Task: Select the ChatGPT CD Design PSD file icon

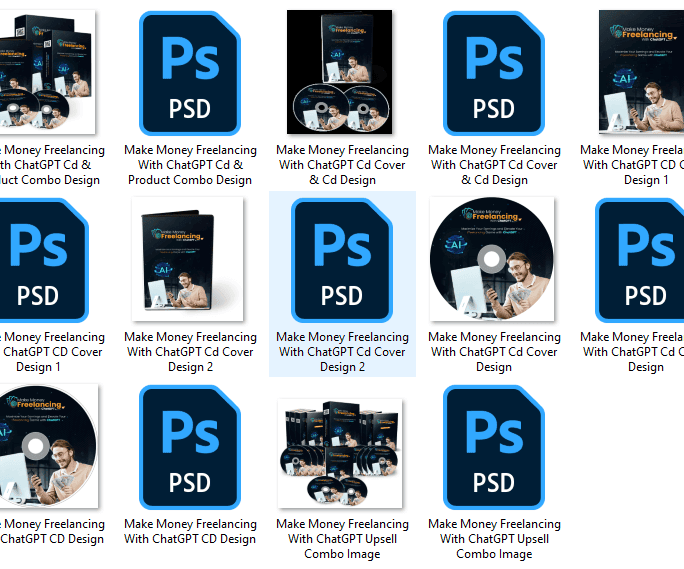Action: tap(190, 447)
